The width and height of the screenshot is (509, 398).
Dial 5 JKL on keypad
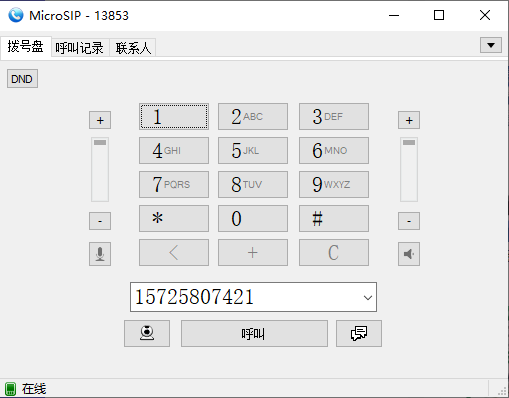pyautogui.click(x=253, y=151)
